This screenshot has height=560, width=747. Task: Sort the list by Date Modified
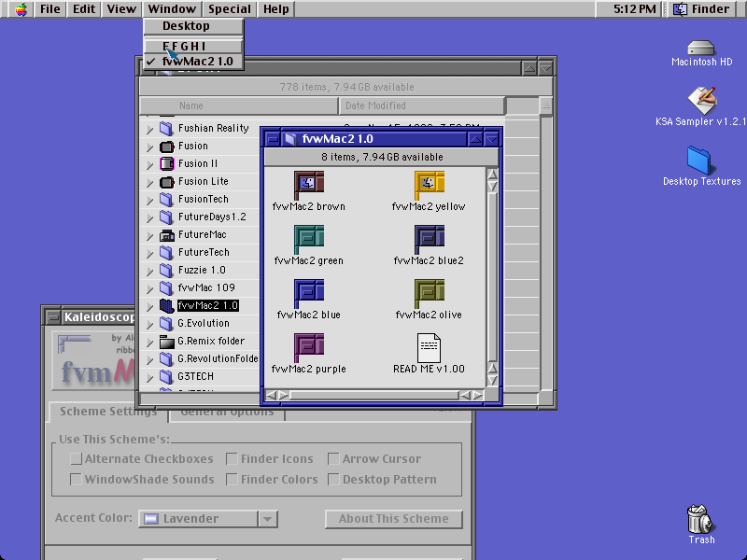[x=422, y=105]
